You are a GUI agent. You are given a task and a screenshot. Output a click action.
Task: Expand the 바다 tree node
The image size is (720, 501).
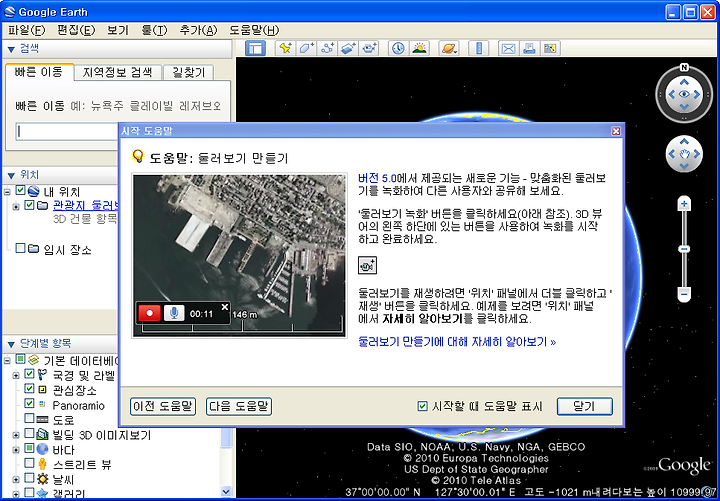16,450
